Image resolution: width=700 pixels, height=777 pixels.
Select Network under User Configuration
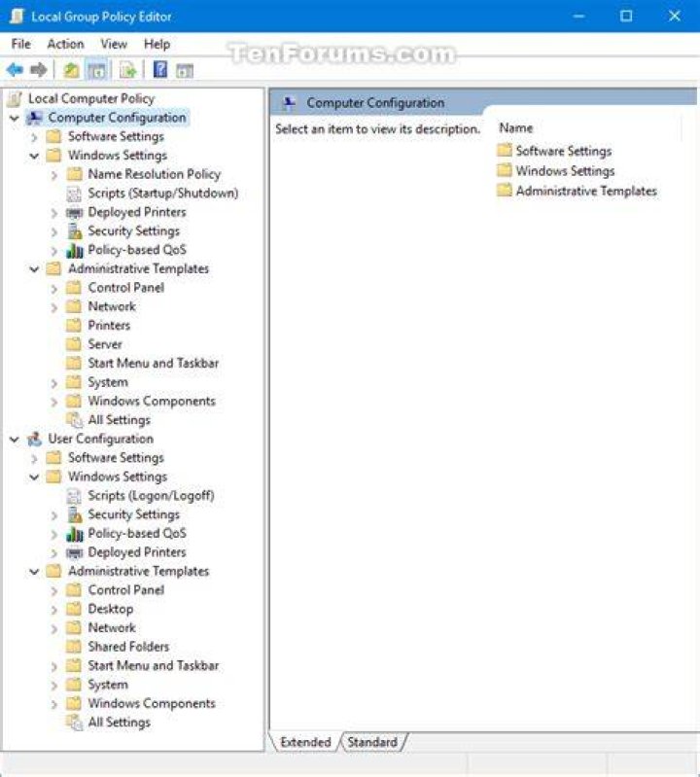click(x=112, y=628)
